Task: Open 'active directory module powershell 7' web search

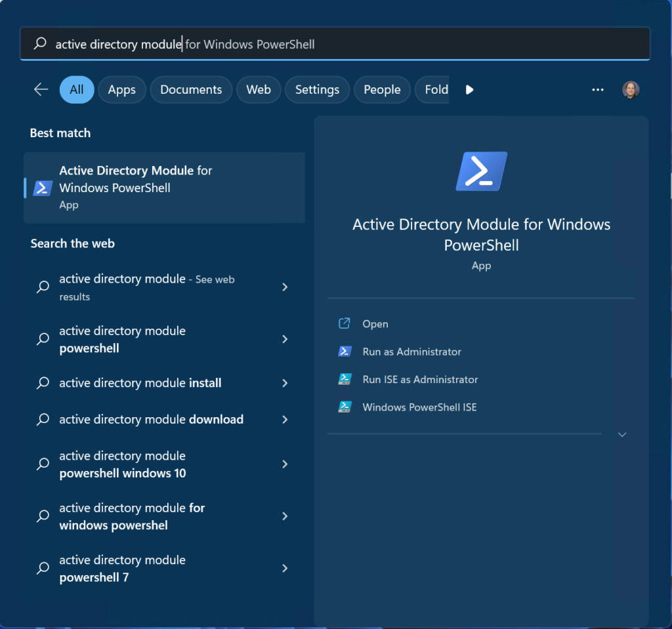Action: 122,569
